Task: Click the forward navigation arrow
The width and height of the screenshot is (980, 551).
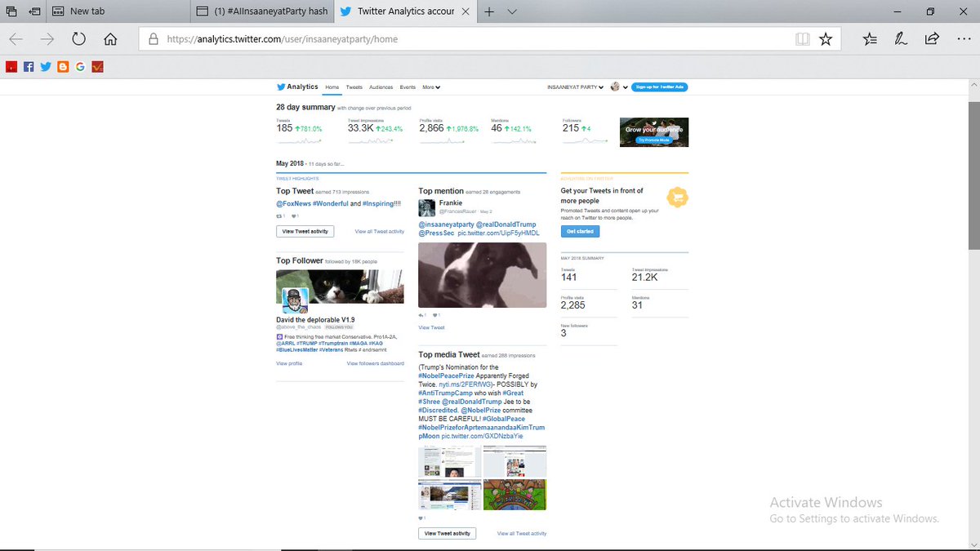Action: click(x=47, y=39)
